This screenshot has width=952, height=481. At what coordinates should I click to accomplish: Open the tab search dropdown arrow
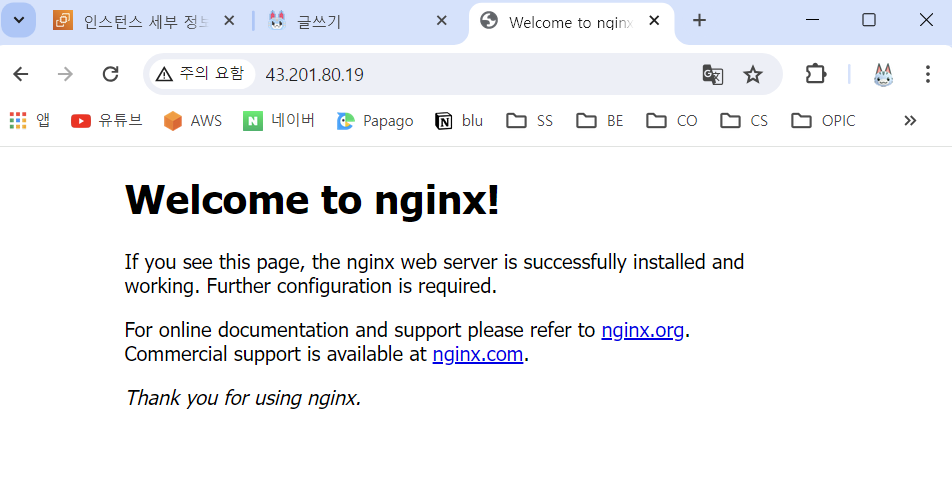pyautogui.click(x=19, y=20)
